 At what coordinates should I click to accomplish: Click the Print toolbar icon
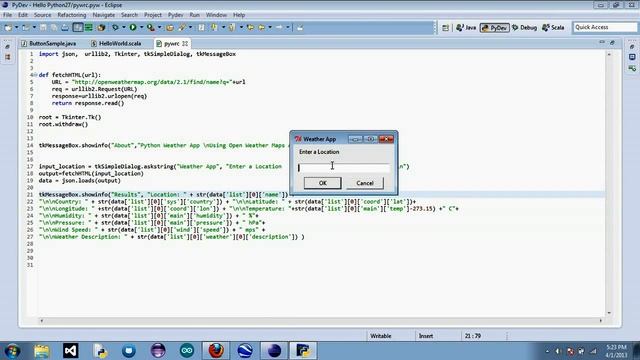[x=65, y=28]
